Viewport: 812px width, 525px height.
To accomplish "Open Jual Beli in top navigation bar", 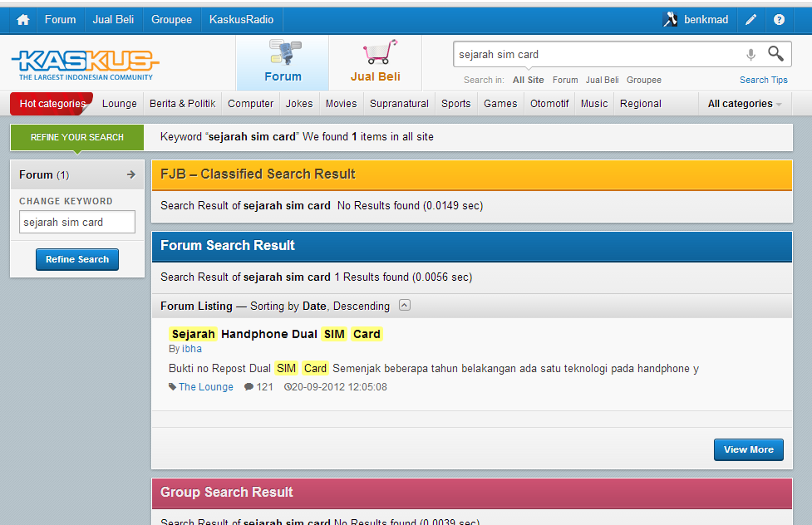I will tap(113, 20).
